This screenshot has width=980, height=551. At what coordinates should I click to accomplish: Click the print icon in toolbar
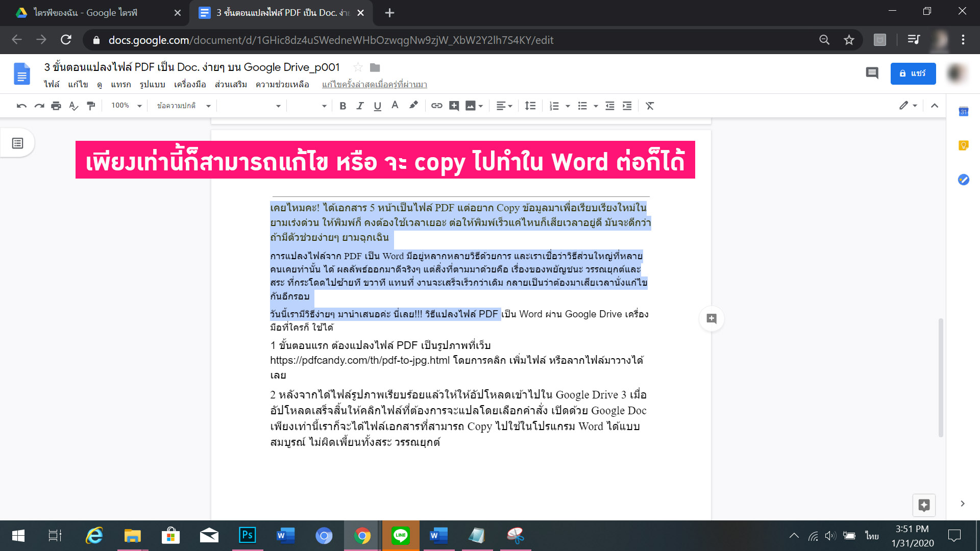pyautogui.click(x=56, y=106)
